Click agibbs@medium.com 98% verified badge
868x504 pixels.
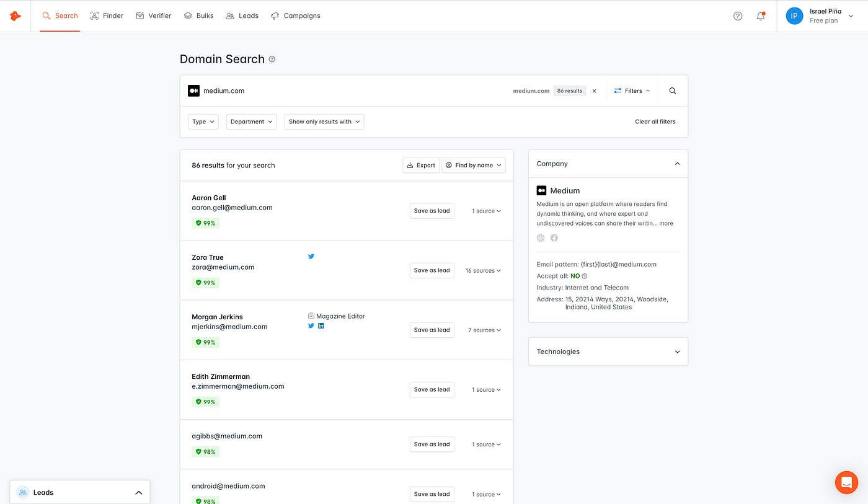205,452
